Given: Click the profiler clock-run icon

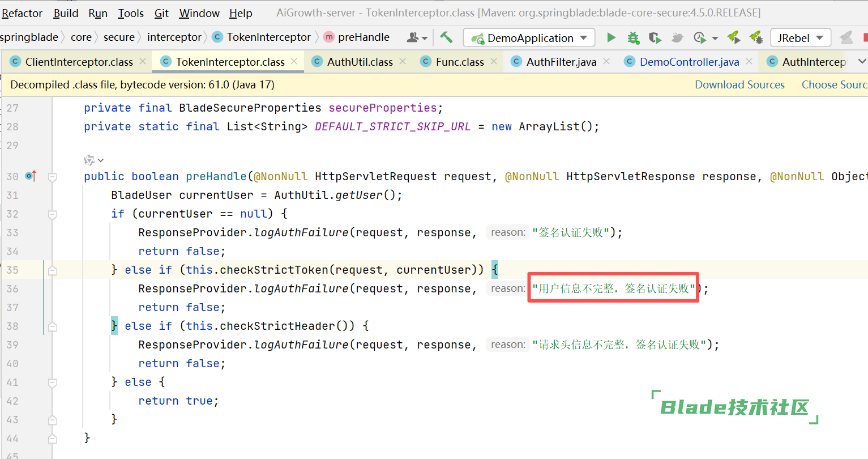Looking at the screenshot, I should [700, 37].
